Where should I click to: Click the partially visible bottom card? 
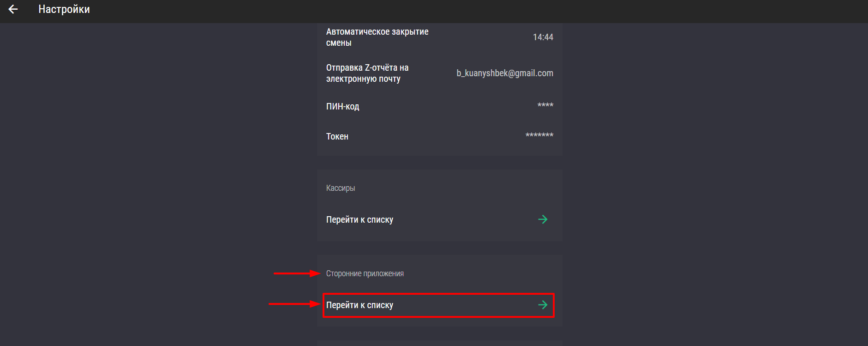coord(439,343)
